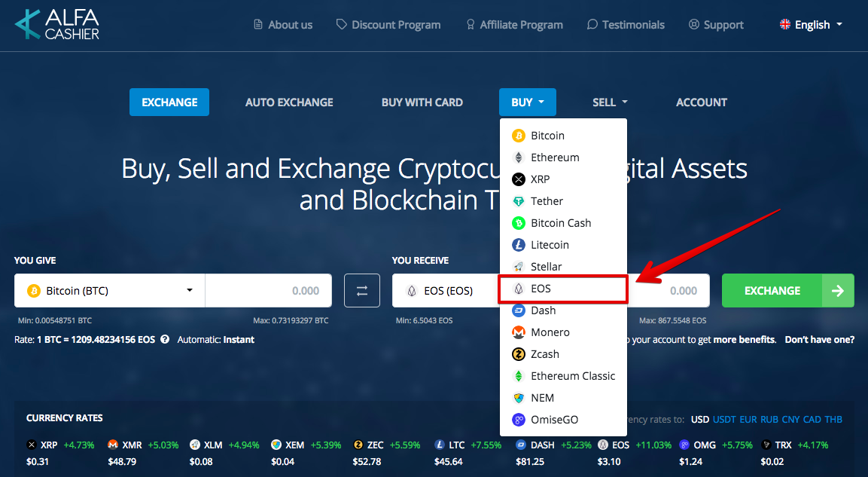The width and height of the screenshot is (868, 477).
Task: Show currency rates in EUR
Action: (x=748, y=420)
